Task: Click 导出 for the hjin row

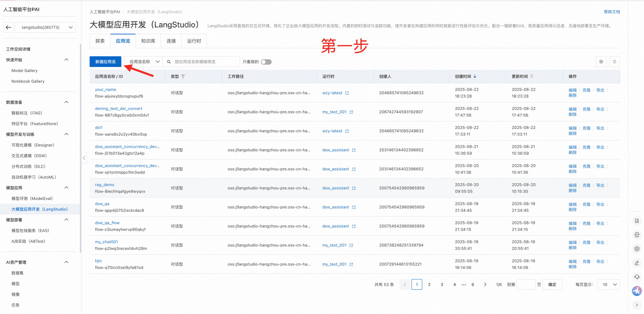Action: tap(600, 261)
